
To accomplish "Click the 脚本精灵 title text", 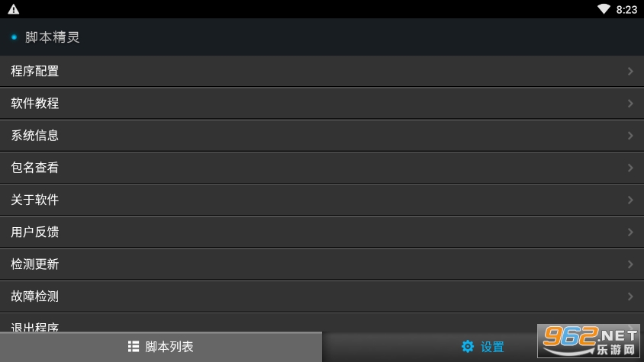I will (52, 37).
